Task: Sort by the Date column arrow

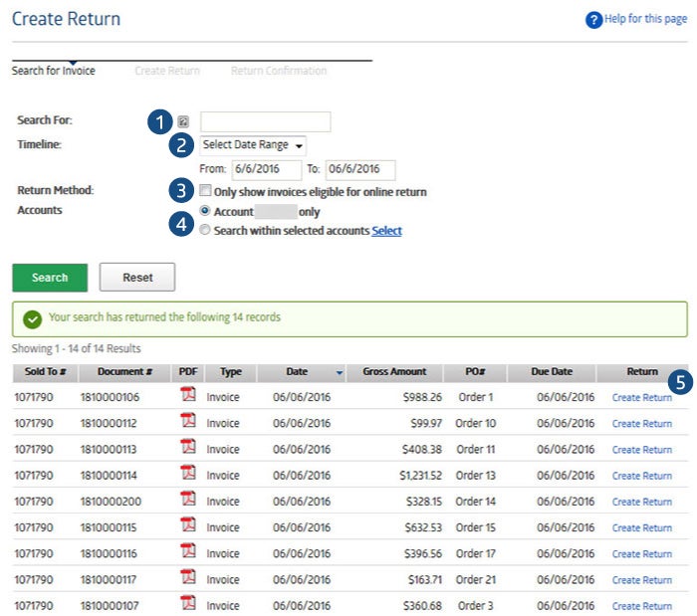Action: tap(341, 373)
